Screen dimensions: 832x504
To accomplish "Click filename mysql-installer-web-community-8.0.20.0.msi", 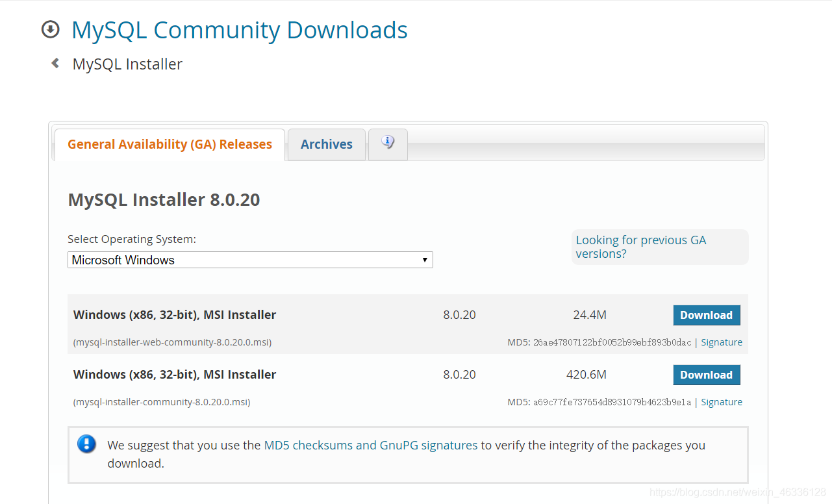I will tap(172, 342).
